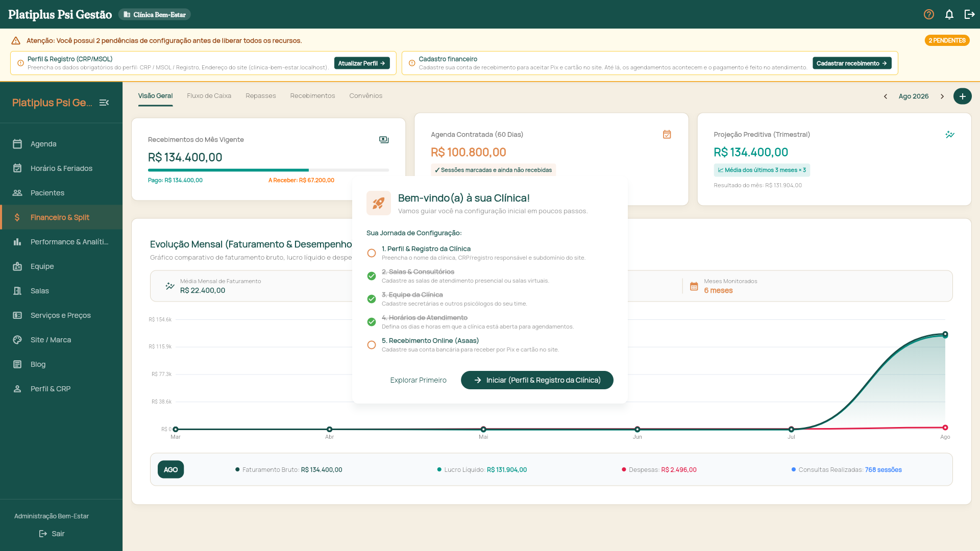
Task: Click the Serviços e Preços icon
Action: coord(17,315)
